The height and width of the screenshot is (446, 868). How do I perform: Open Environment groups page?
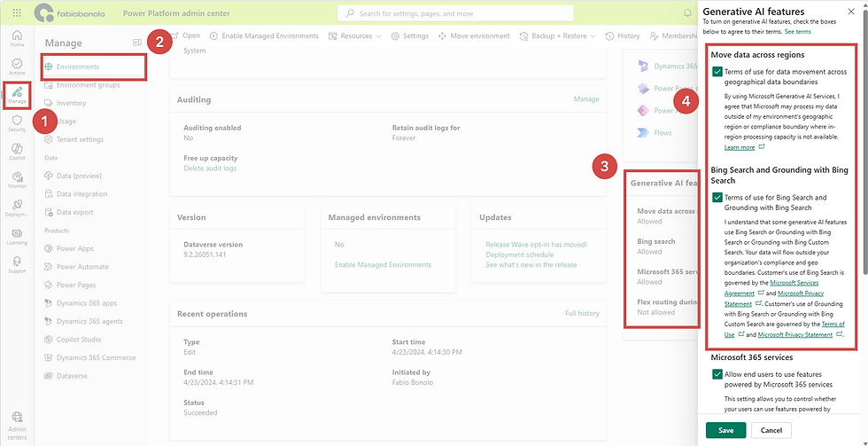coord(88,85)
